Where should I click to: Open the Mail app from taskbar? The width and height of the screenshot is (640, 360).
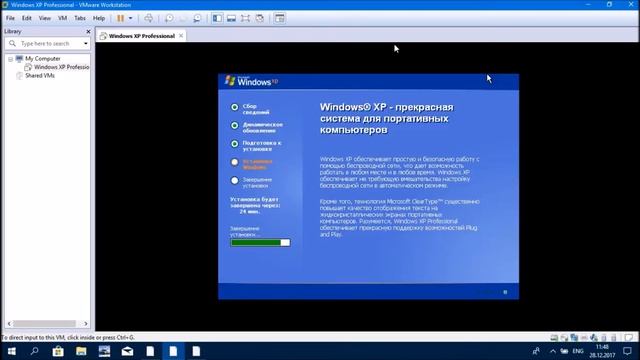(x=127, y=351)
